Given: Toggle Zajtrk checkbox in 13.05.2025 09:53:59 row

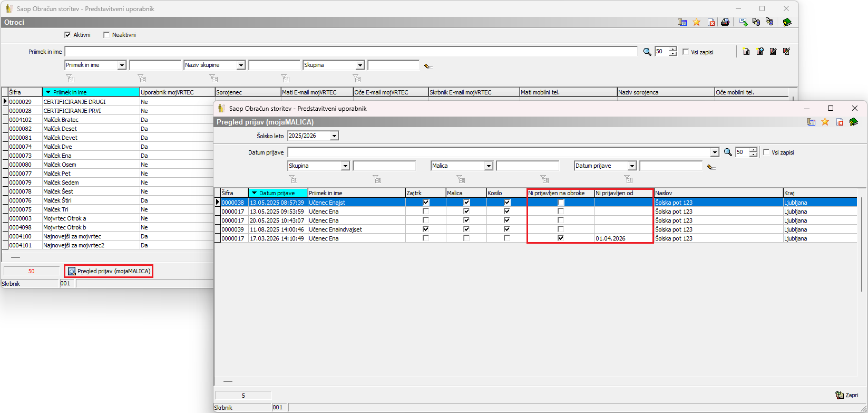Looking at the screenshot, I should point(426,212).
